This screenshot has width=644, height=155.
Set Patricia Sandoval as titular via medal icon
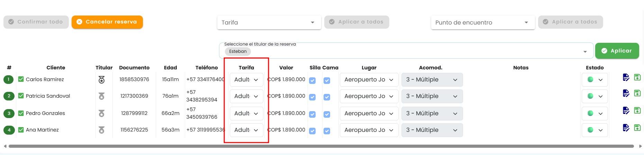[x=101, y=96]
